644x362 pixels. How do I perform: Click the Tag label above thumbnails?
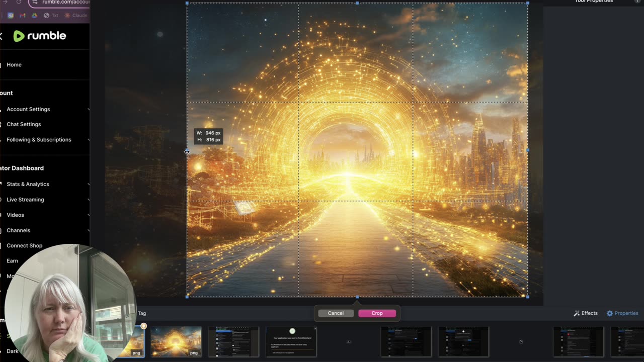(142, 313)
